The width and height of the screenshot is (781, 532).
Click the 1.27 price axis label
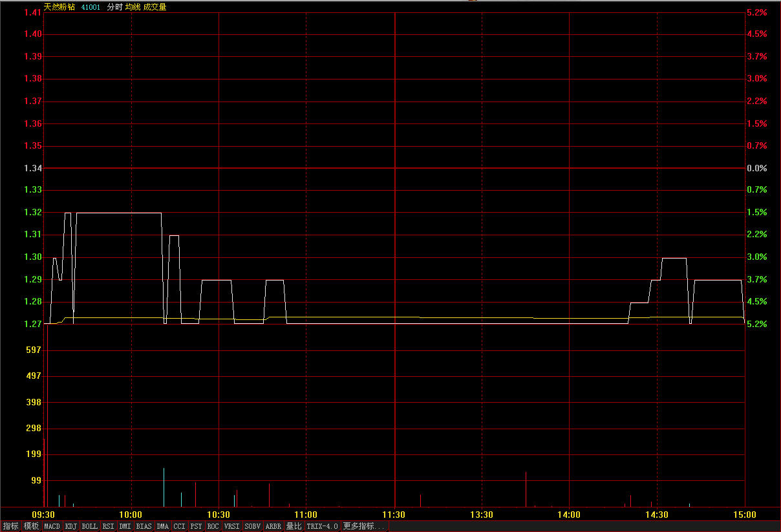coord(33,324)
